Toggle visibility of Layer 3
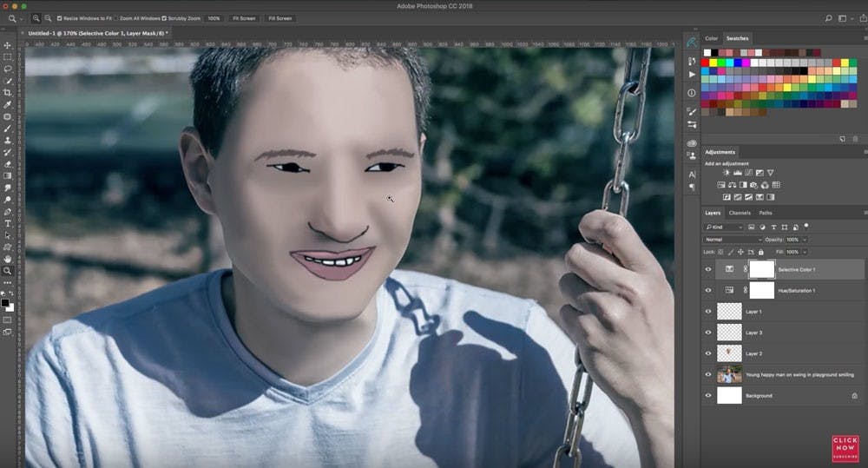 708,333
